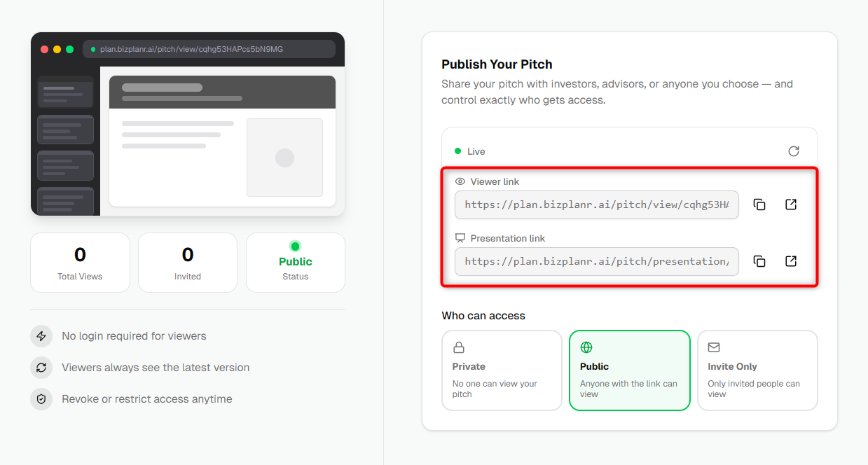Click the eye icon next to Viewer link
The image size is (868, 465).
460,181
